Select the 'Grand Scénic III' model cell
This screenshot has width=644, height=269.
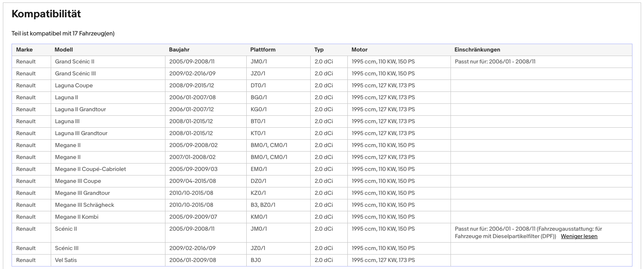[x=108, y=73]
